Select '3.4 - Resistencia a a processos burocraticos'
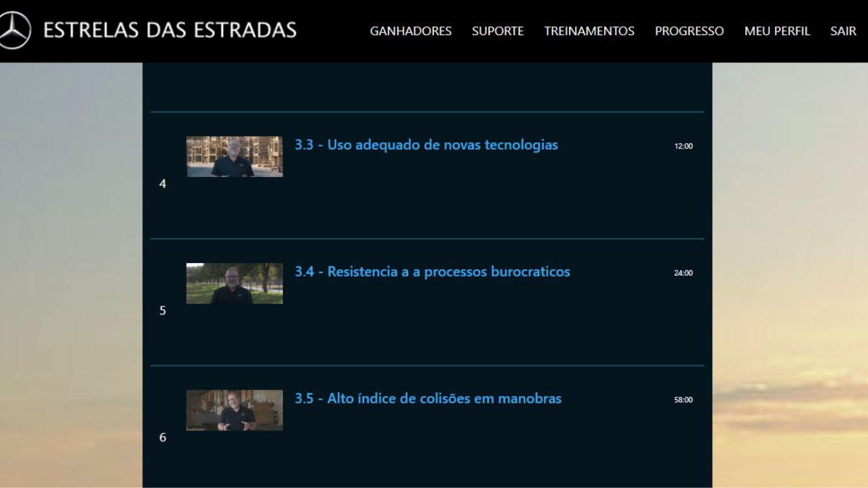Image resolution: width=868 pixels, height=488 pixels. click(432, 272)
